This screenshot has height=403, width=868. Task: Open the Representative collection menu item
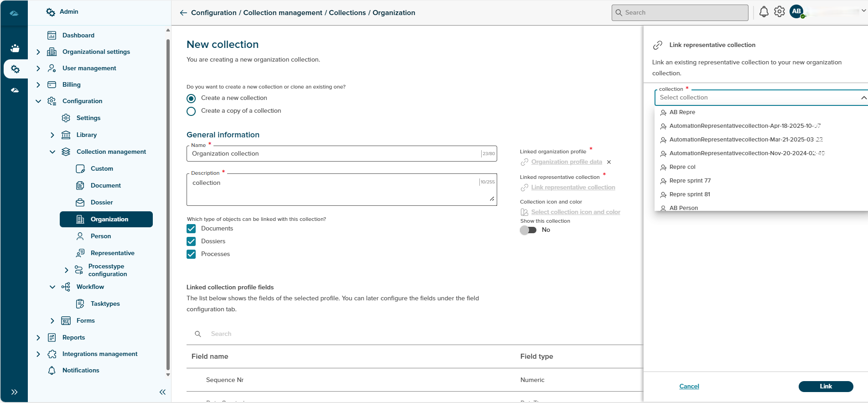(112, 253)
